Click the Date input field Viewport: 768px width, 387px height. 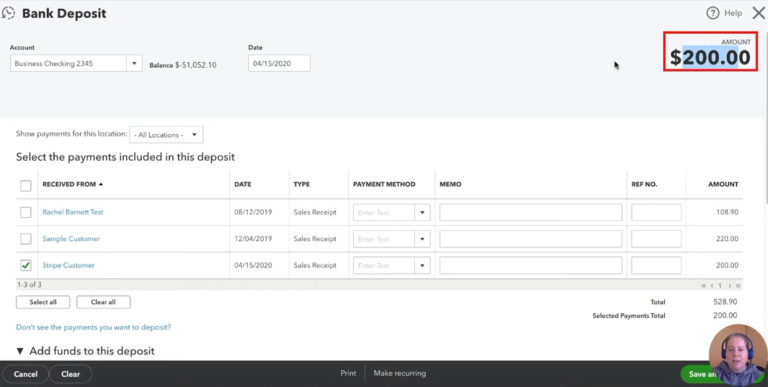pos(279,63)
